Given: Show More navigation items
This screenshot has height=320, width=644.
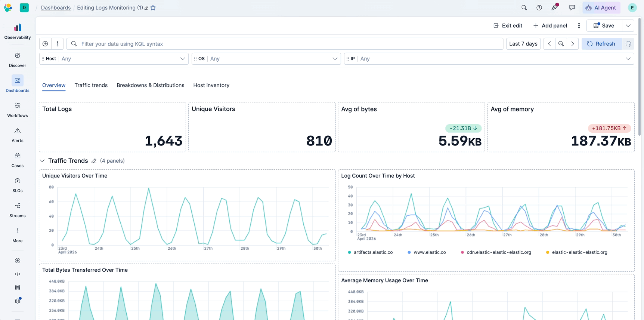Looking at the screenshot, I should pyautogui.click(x=18, y=235).
